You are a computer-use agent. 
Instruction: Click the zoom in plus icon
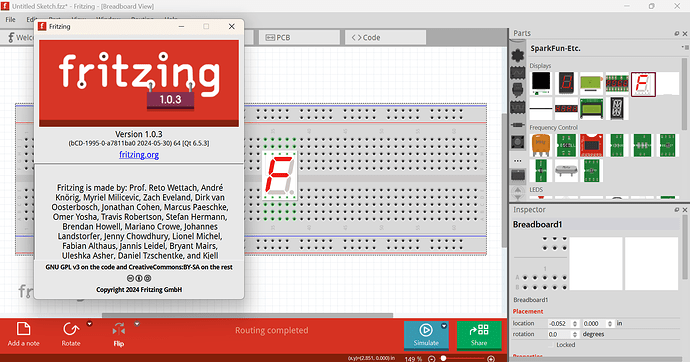(491, 359)
